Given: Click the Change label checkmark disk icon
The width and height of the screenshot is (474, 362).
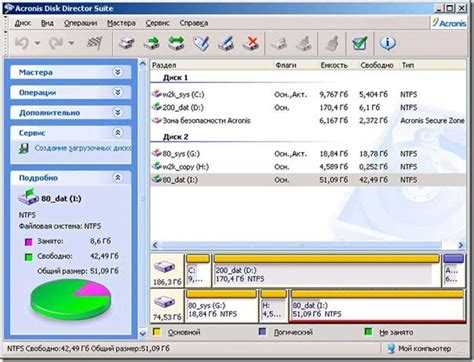Looking at the screenshot, I should coord(201,43).
